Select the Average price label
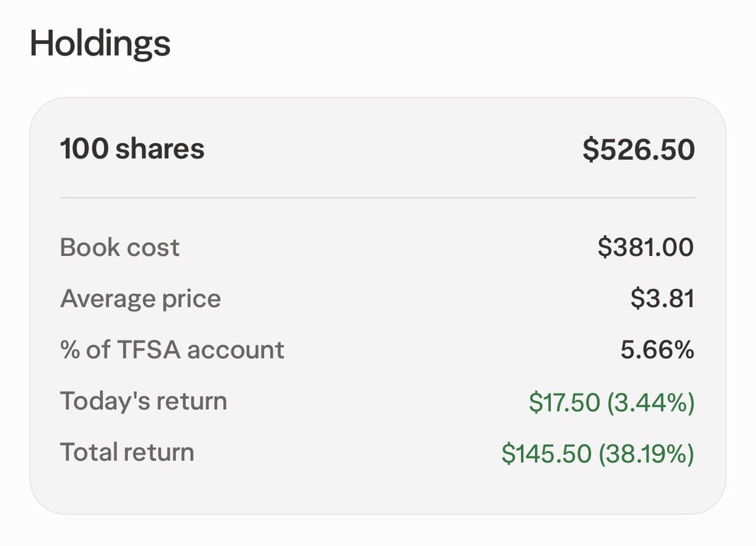Image resolution: width=756 pixels, height=546 pixels. [x=140, y=298]
